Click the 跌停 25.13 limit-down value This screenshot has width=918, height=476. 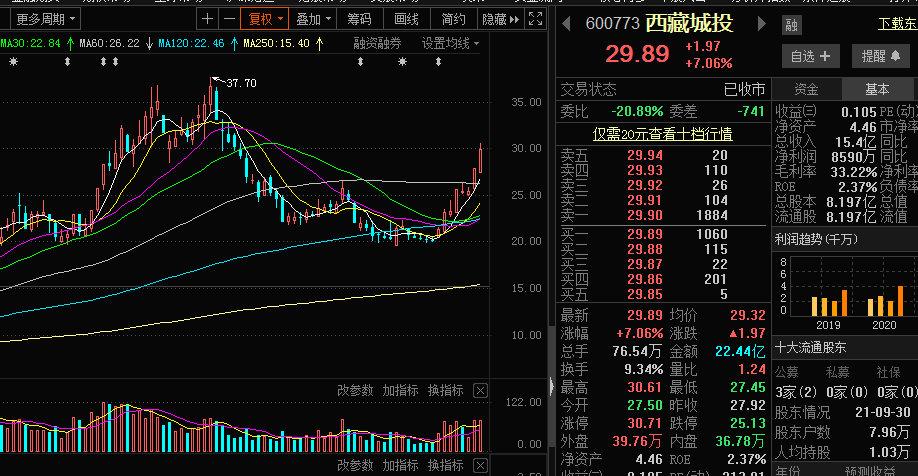pos(748,423)
